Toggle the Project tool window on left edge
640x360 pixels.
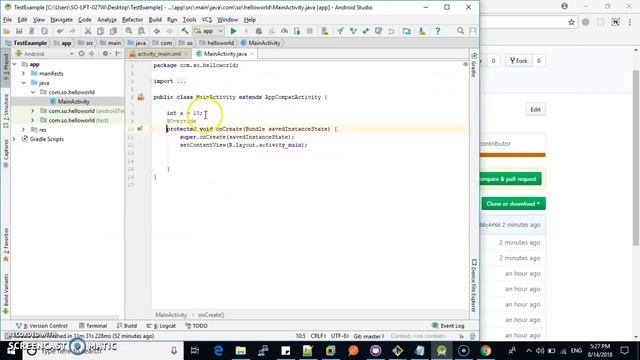coord(6,67)
